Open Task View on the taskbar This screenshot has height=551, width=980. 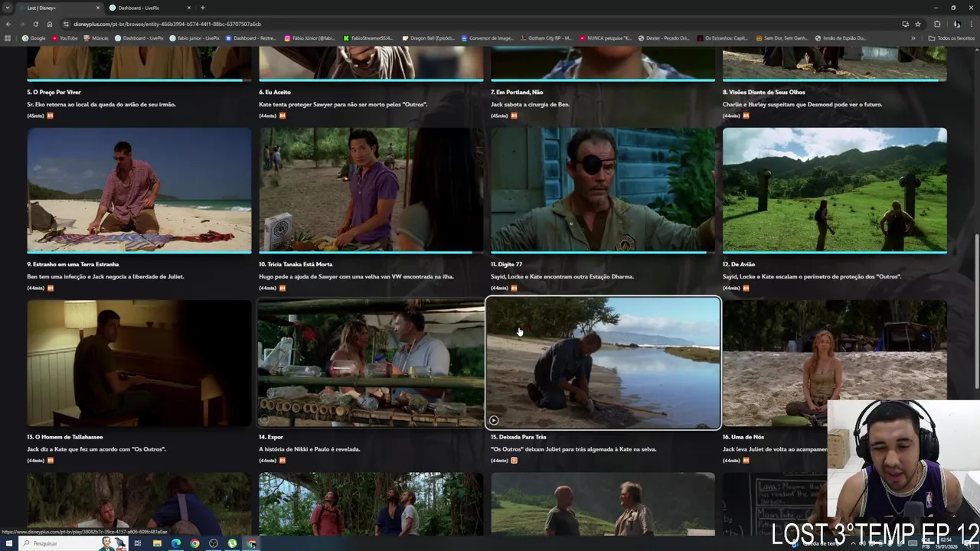138,543
